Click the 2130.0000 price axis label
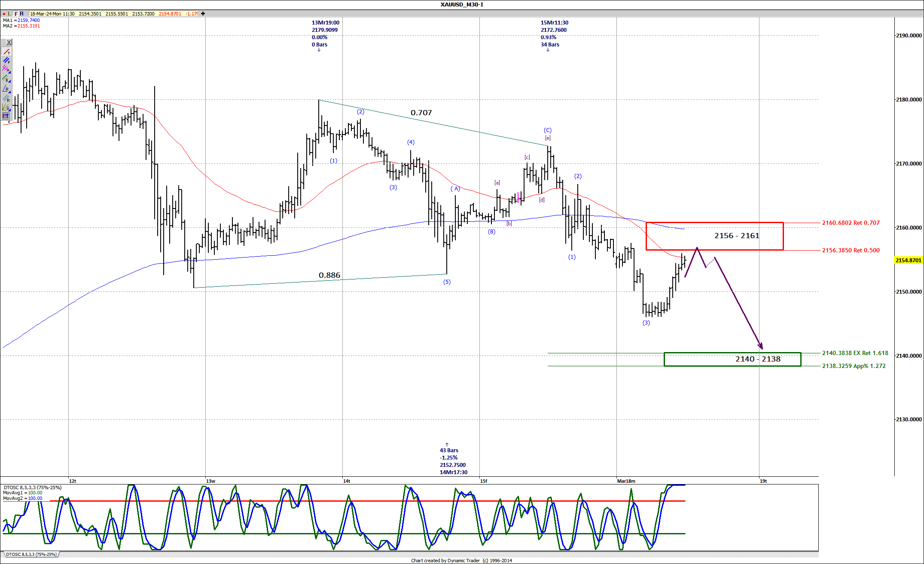 (909, 420)
